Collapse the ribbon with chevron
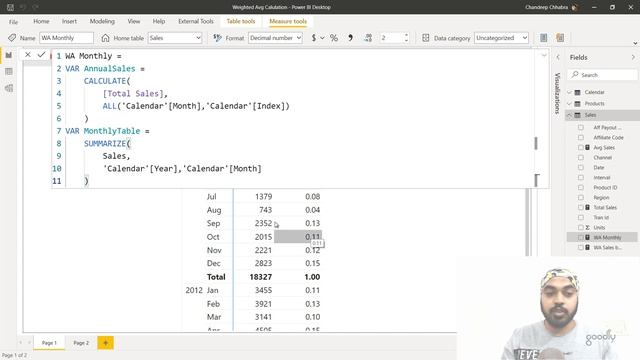This screenshot has width=640, height=360. pos(635,43)
